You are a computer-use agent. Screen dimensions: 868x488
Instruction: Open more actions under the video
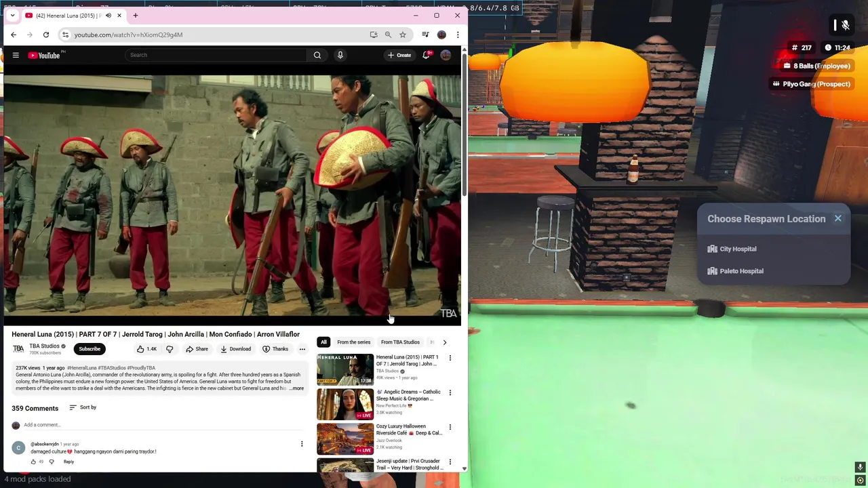point(302,349)
